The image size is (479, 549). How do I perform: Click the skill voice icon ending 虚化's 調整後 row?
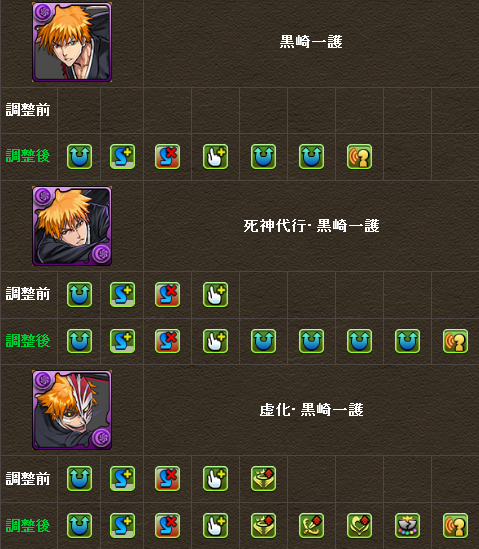click(x=455, y=526)
